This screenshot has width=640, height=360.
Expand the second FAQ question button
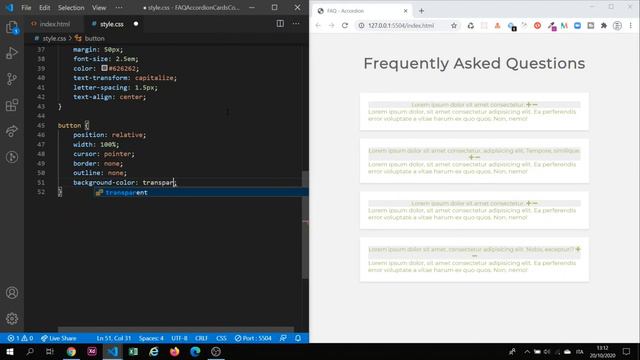[474, 154]
